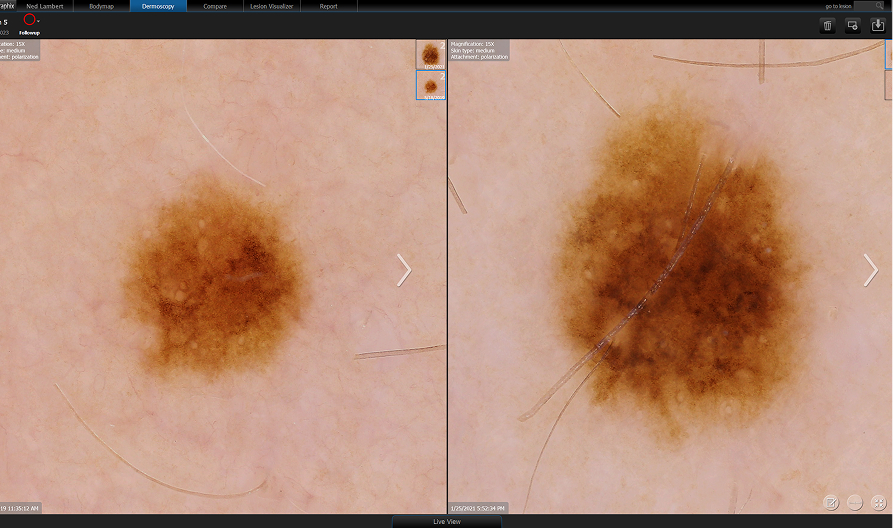Select the second highlighted lesion thumbnail
The image size is (893, 528).
431,85
